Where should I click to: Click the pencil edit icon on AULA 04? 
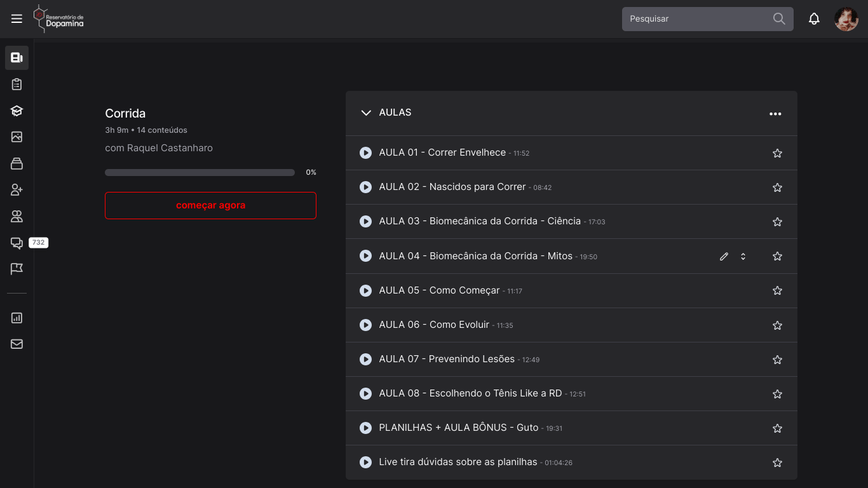point(724,257)
